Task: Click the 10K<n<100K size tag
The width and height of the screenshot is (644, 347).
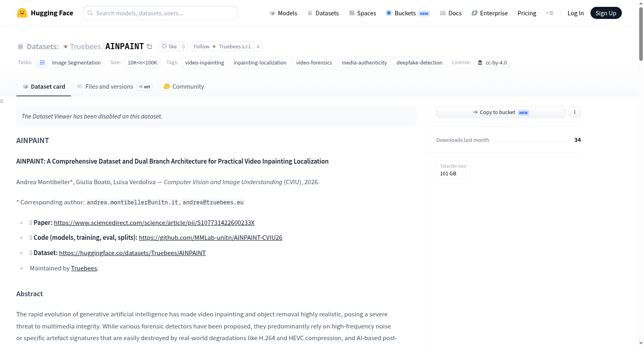Action: point(142,62)
